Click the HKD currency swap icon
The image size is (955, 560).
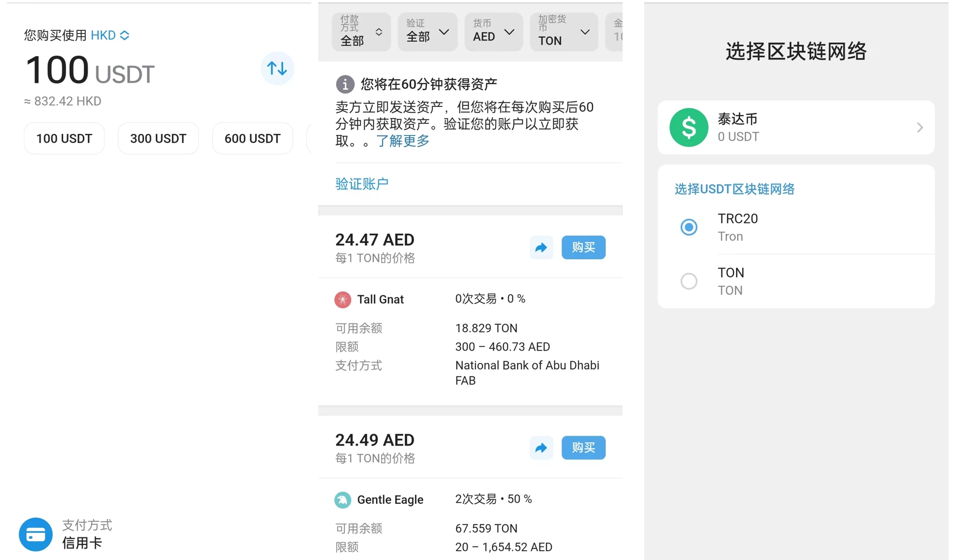click(x=125, y=35)
